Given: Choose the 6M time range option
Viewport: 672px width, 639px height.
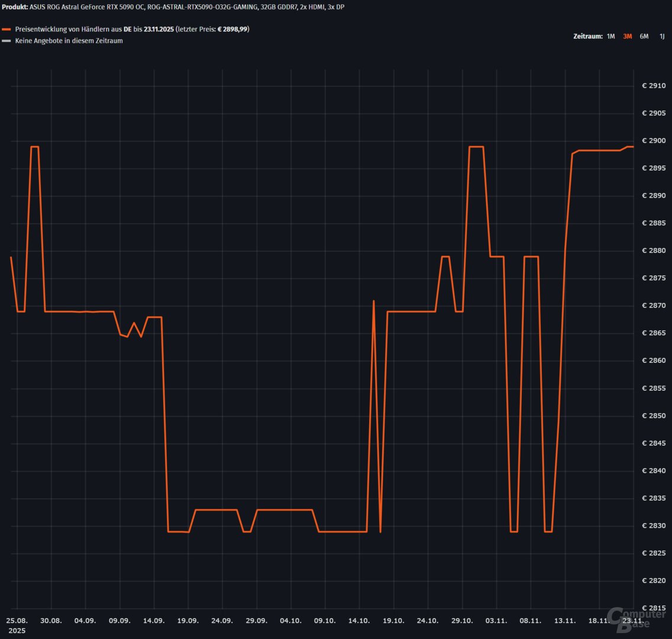Looking at the screenshot, I should 644,36.
